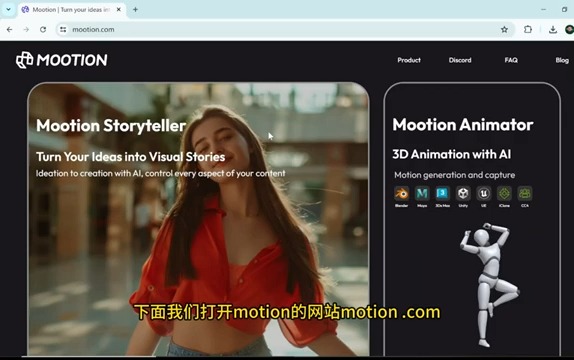Open the Blog link
The image size is (574, 360).
562,60
